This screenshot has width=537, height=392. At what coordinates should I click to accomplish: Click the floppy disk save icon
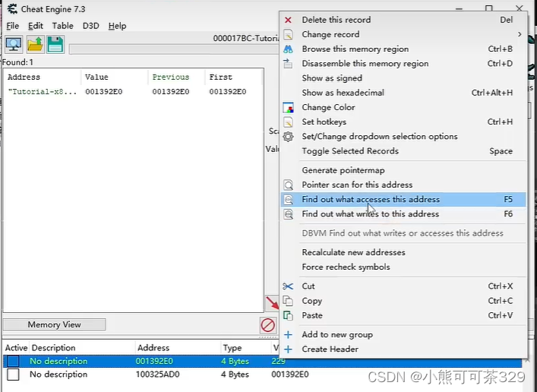click(55, 44)
